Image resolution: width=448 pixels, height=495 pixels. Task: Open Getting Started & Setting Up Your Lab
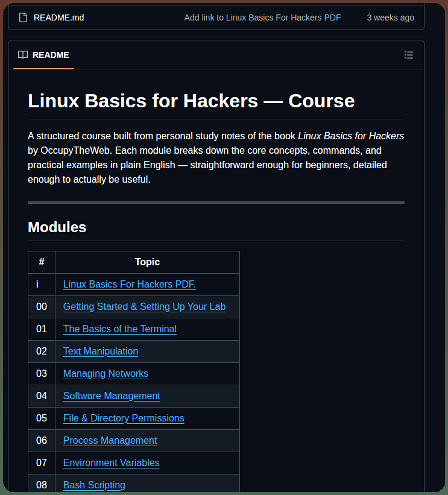click(x=144, y=306)
